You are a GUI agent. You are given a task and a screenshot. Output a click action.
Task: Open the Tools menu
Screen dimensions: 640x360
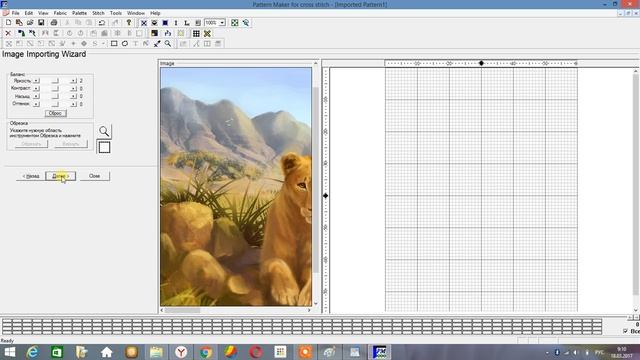click(116, 13)
